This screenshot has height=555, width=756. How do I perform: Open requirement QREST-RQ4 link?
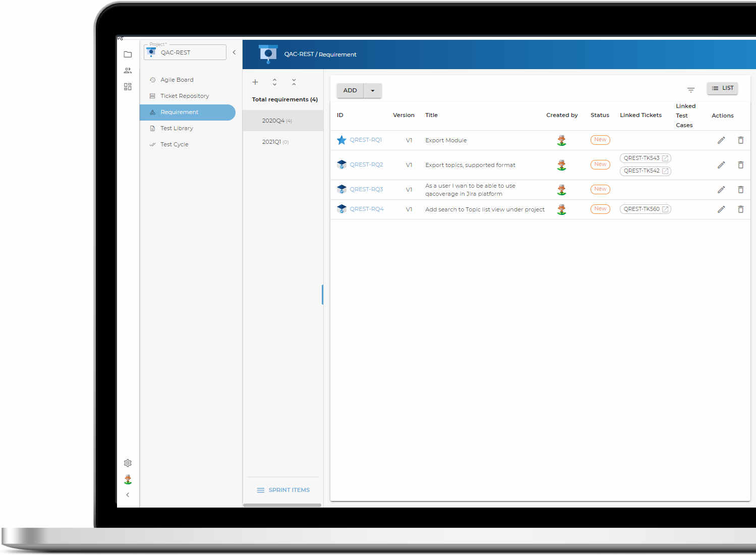coord(367,209)
